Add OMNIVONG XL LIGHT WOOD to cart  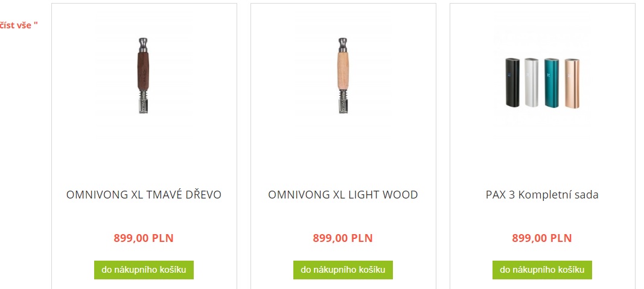pyautogui.click(x=343, y=270)
